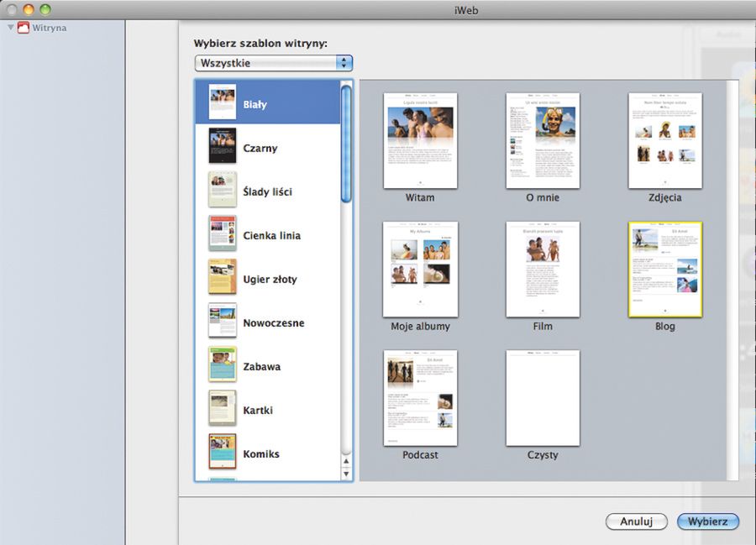Image resolution: width=756 pixels, height=545 pixels.
Task: Click the theme list scroll down arrow
Action: click(x=346, y=474)
